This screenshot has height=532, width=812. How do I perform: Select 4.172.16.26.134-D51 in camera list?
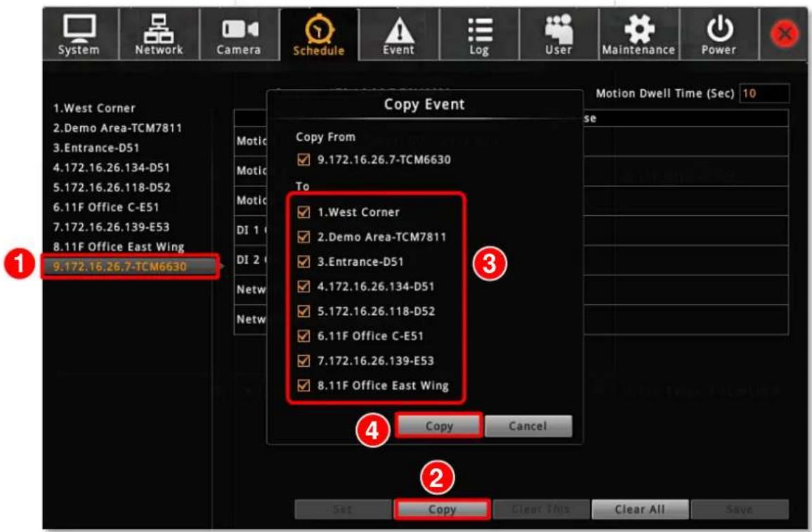tap(112, 167)
